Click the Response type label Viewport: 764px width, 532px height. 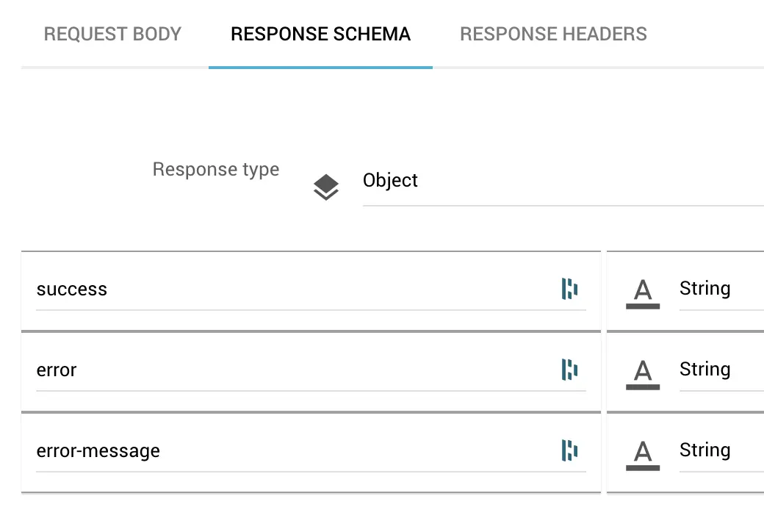(216, 170)
